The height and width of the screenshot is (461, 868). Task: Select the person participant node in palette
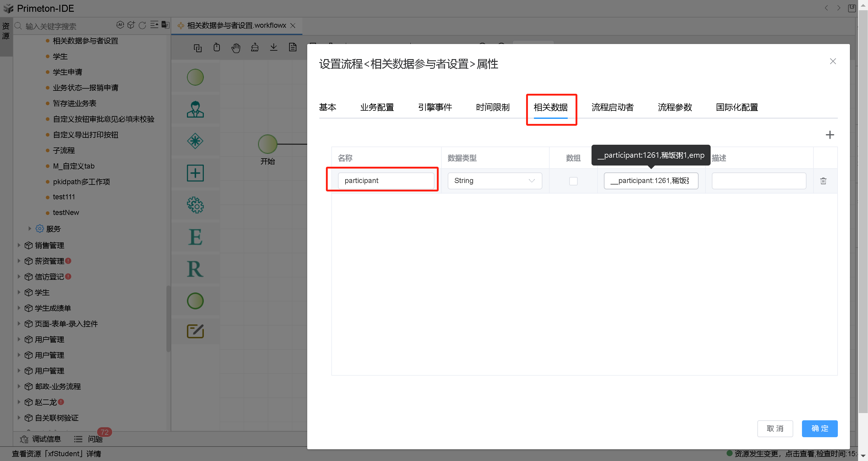click(195, 109)
